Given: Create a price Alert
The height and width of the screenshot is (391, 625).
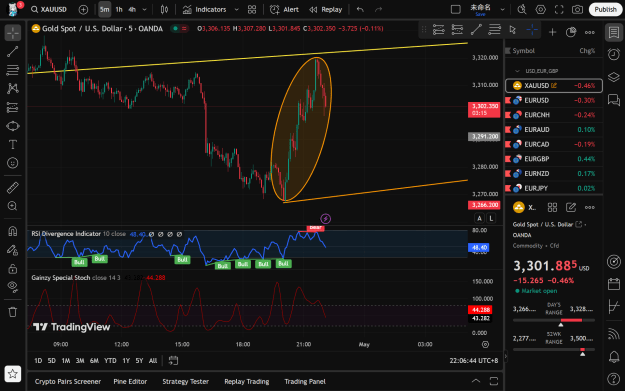Looking at the screenshot, I should tap(284, 10).
